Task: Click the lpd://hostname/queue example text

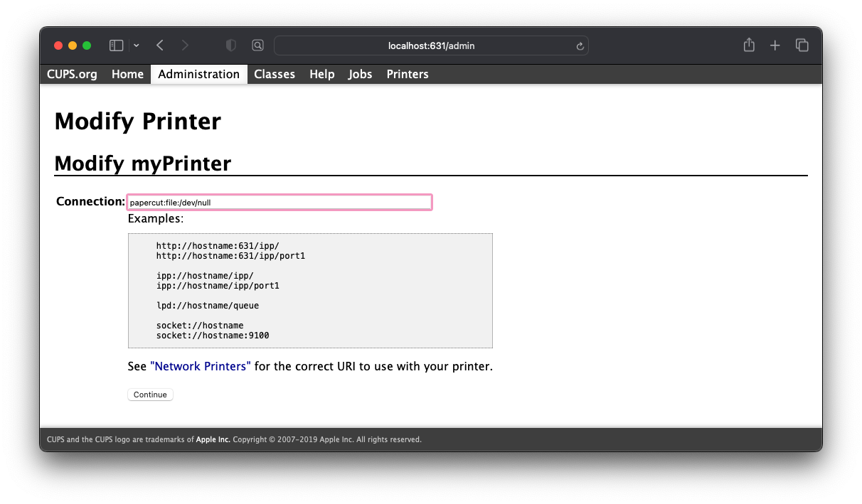Action: tap(208, 306)
